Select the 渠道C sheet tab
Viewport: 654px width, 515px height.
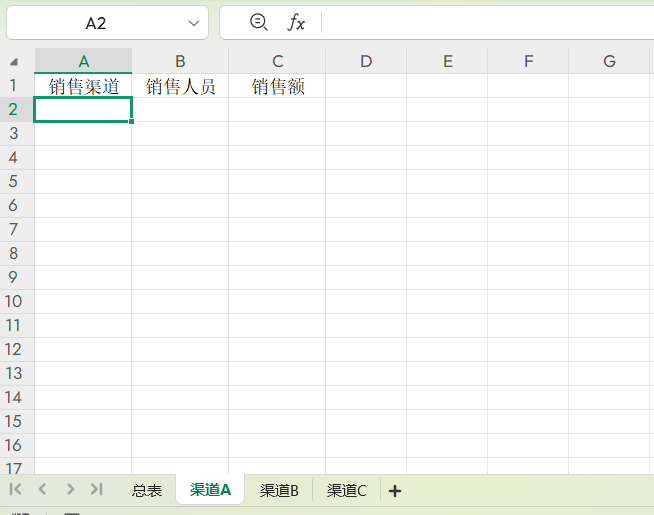[x=346, y=490]
